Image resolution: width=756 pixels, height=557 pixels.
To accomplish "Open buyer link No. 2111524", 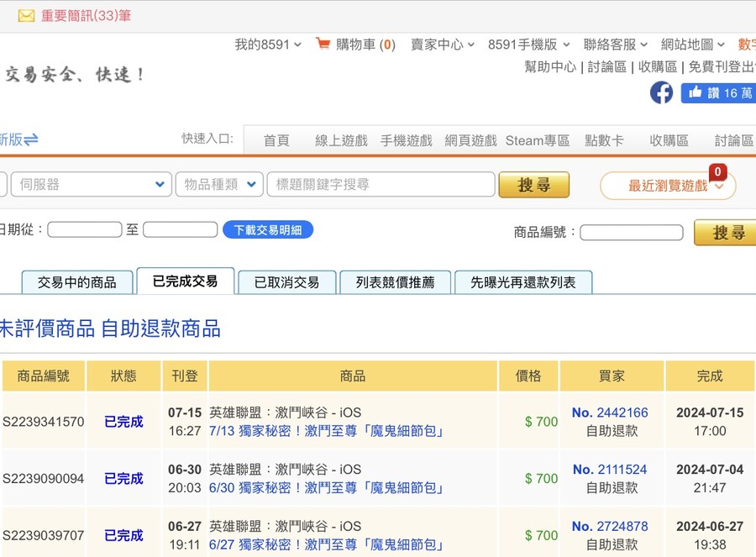I will [x=610, y=470].
